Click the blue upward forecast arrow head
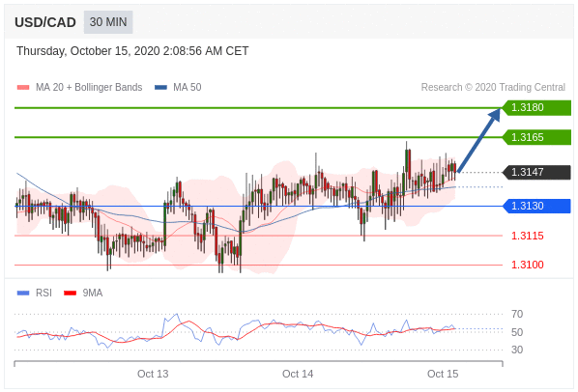 [495, 114]
